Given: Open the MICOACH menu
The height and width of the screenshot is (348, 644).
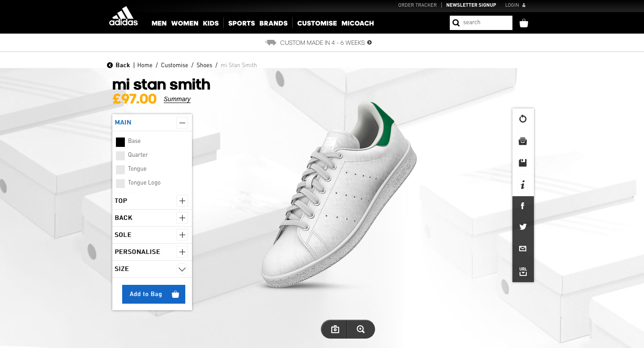Looking at the screenshot, I should 358,23.
